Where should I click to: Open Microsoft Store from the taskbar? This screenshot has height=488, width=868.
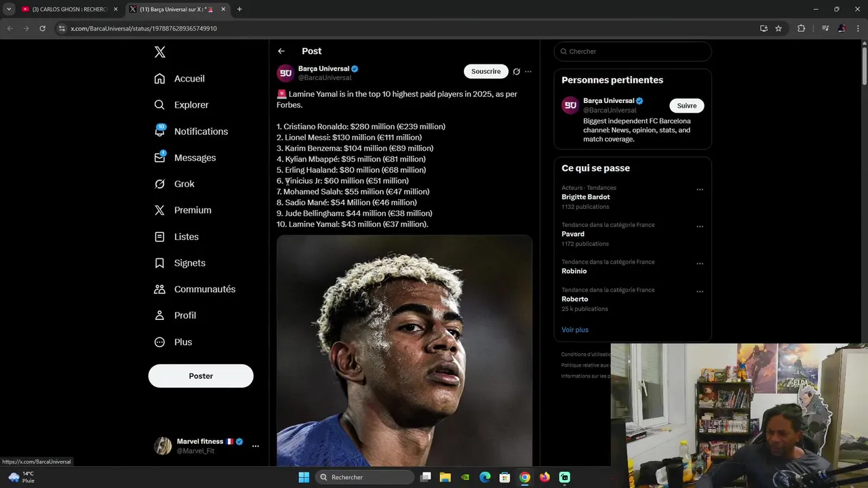coord(505,477)
